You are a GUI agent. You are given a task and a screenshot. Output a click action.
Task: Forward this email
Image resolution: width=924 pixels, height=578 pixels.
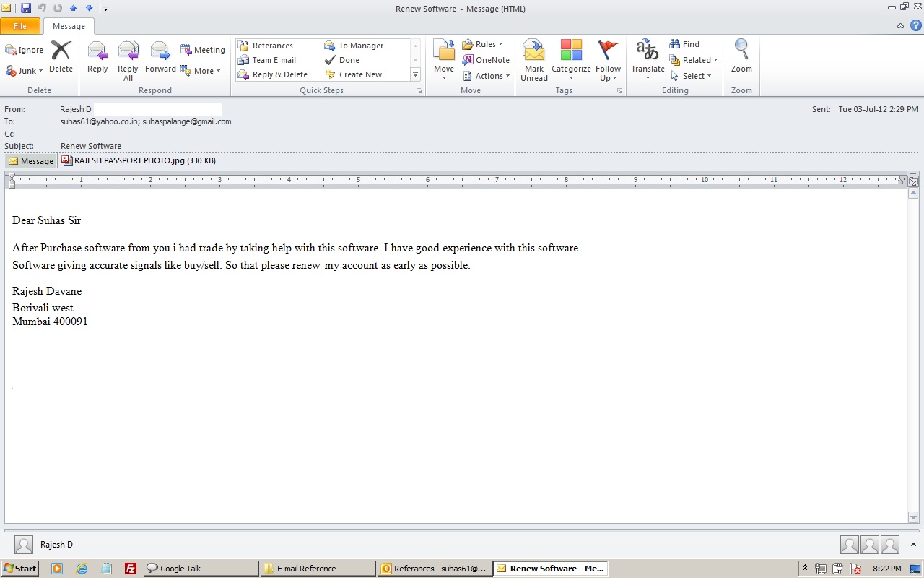160,57
